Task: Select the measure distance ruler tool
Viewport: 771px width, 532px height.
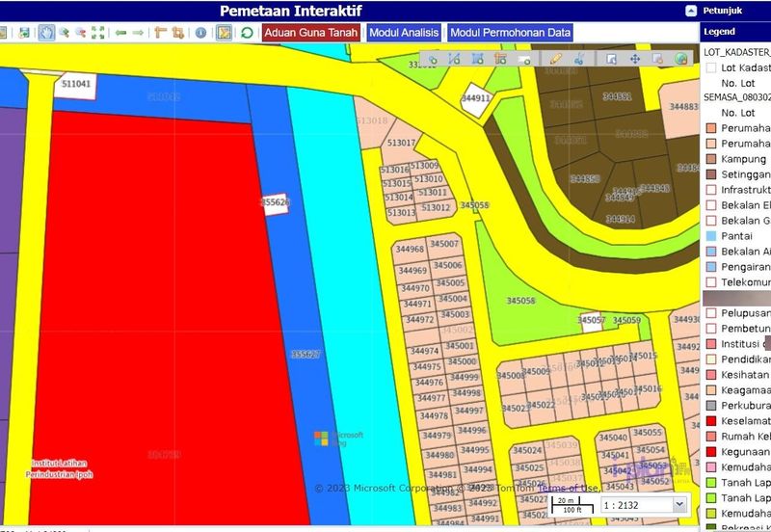Action: click(160, 33)
